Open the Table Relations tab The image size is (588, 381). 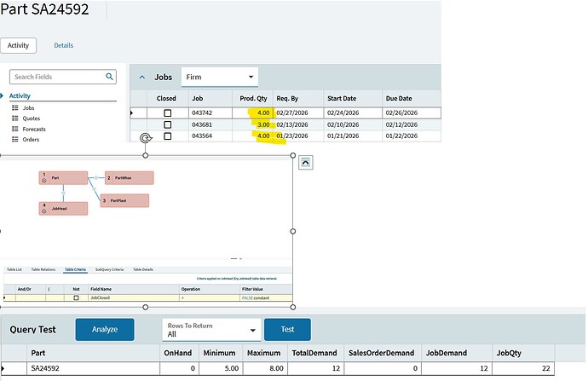(x=43, y=269)
